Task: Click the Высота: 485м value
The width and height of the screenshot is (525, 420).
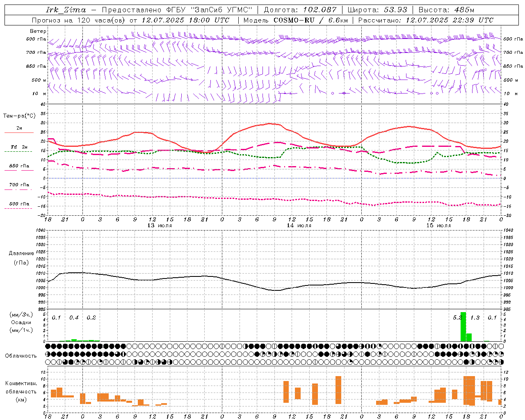Action: tap(446, 9)
